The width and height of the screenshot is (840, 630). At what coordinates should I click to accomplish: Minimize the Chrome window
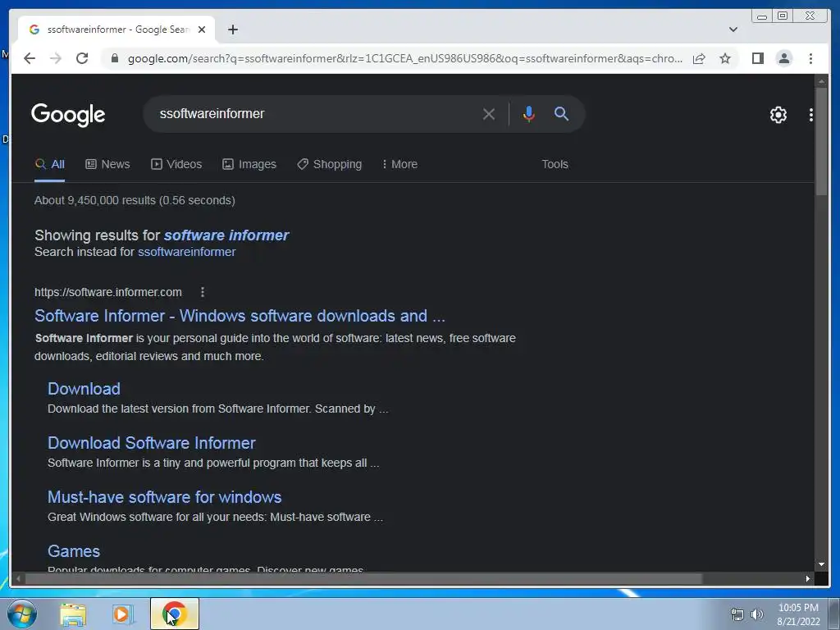[x=762, y=16]
